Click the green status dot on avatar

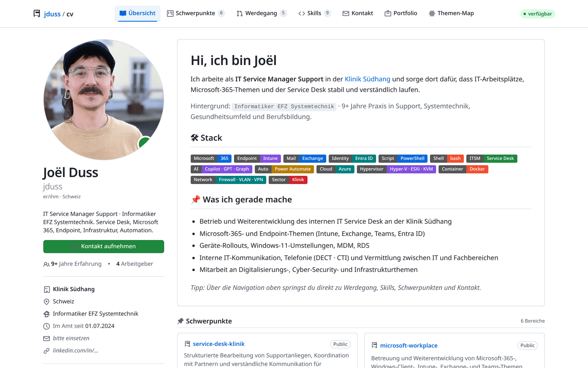tap(144, 142)
